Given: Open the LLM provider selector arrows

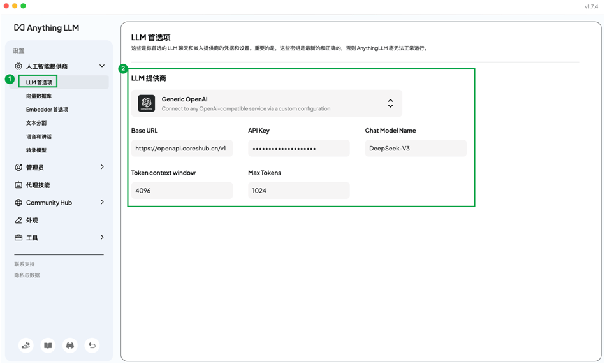Looking at the screenshot, I should pyautogui.click(x=390, y=103).
